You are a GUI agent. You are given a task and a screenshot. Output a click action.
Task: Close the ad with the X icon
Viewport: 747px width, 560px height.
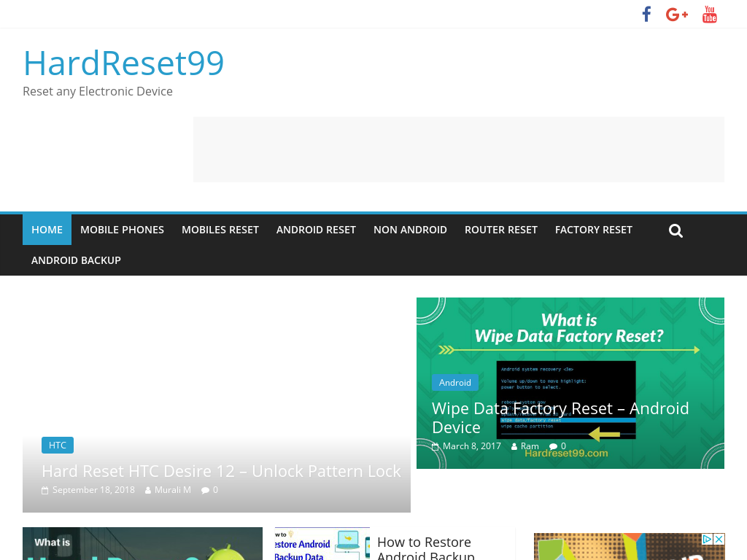pyautogui.click(x=719, y=539)
